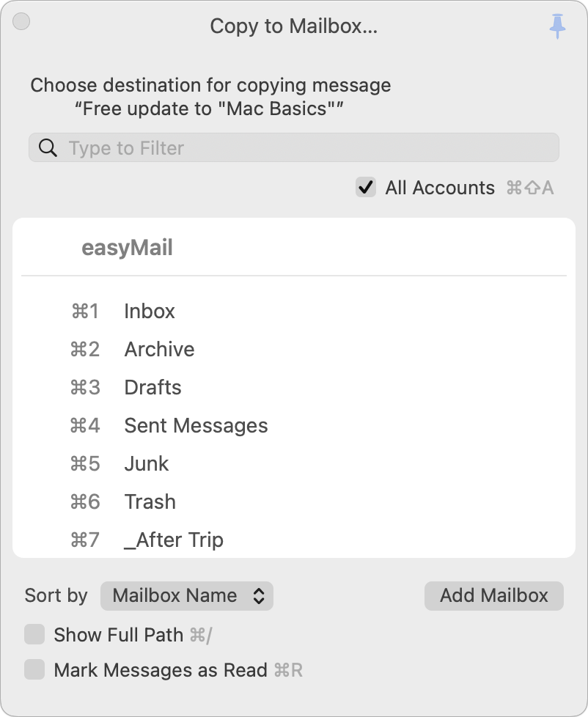This screenshot has width=588, height=717.
Task: Enable Mark Messages as Read checkbox
Action: (34, 669)
